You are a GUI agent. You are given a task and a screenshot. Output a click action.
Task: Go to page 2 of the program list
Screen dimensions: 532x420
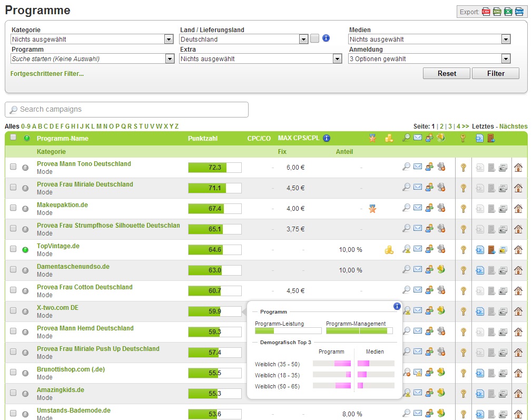tap(442, 126)
